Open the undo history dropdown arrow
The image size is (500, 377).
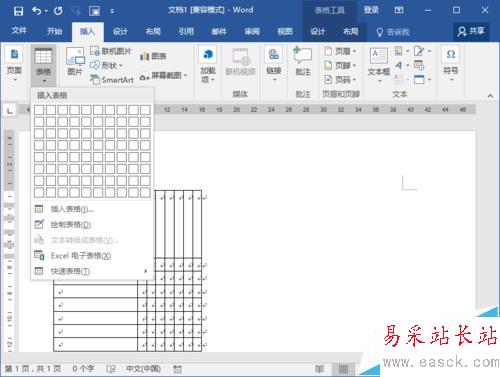click(46, 11)
